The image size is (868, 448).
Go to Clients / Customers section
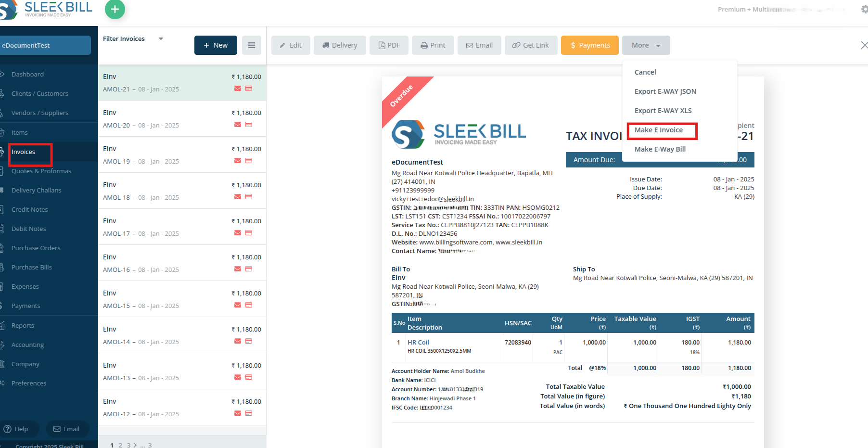click(40, 93)
